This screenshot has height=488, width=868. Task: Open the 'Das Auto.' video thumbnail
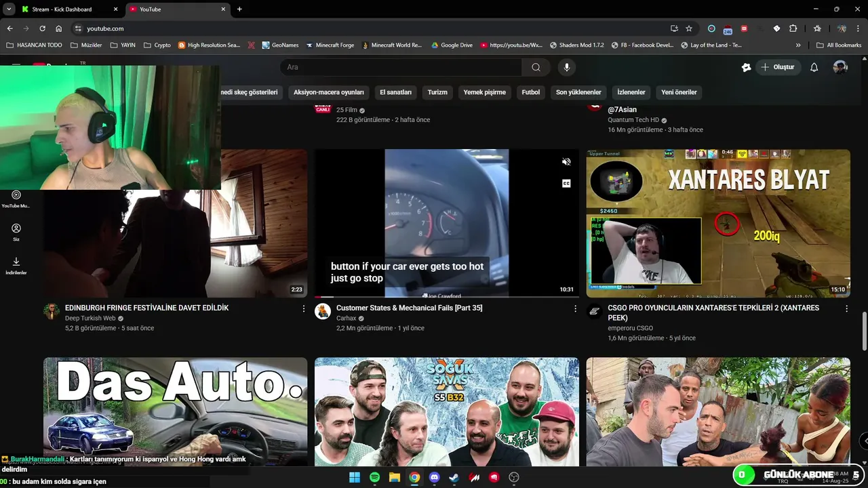pyautogui.click(x=176, y=411)
